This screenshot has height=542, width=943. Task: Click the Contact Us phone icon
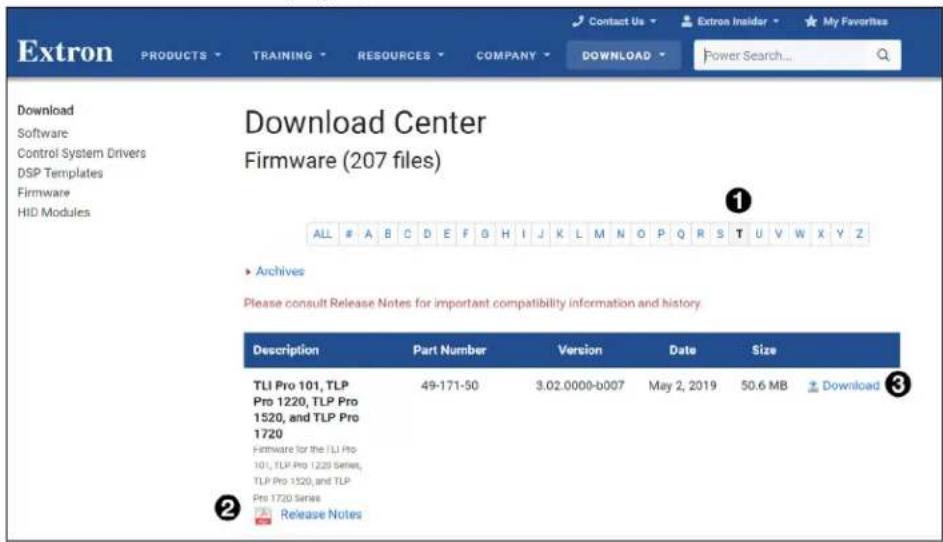578,22
